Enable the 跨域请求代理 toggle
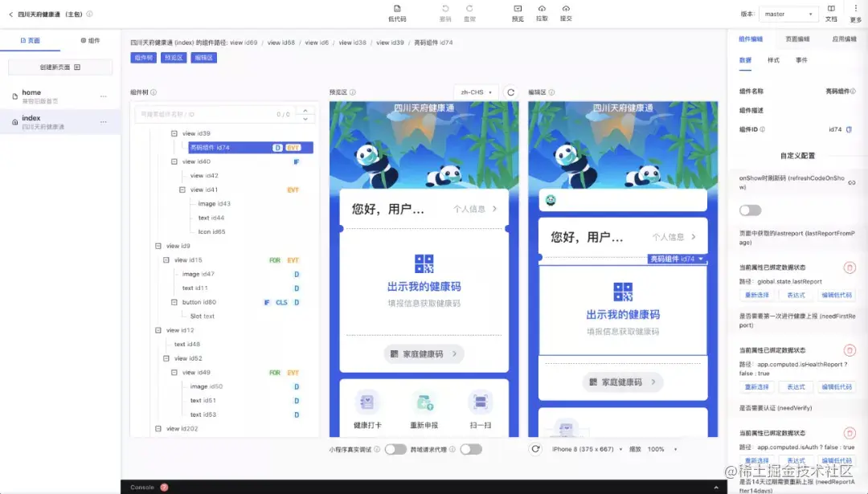Screen dimensions: 868x494 click(470, 450)
